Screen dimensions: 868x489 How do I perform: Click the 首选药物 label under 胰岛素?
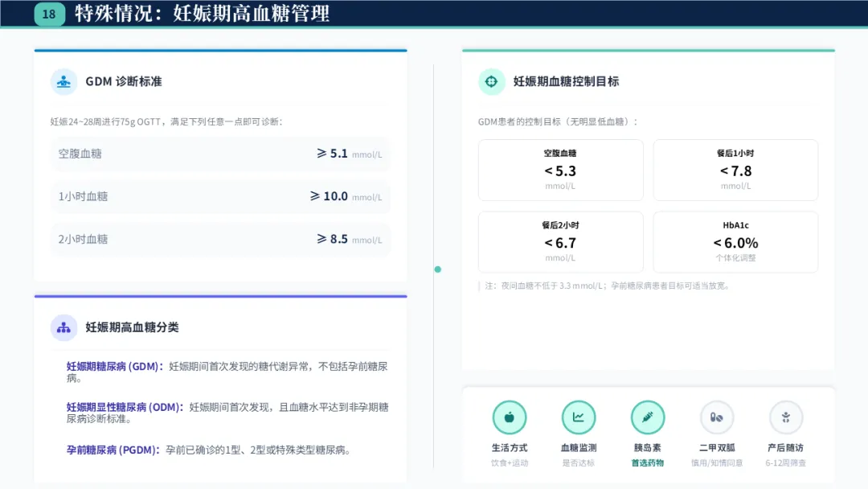point(648,463)
